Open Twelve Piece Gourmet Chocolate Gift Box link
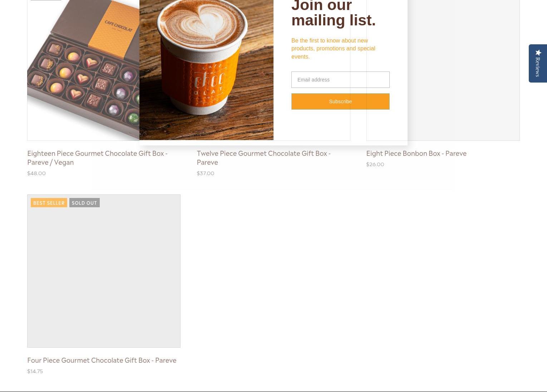The height and width of the screenshot is (392, 547). tap(263, 157)
